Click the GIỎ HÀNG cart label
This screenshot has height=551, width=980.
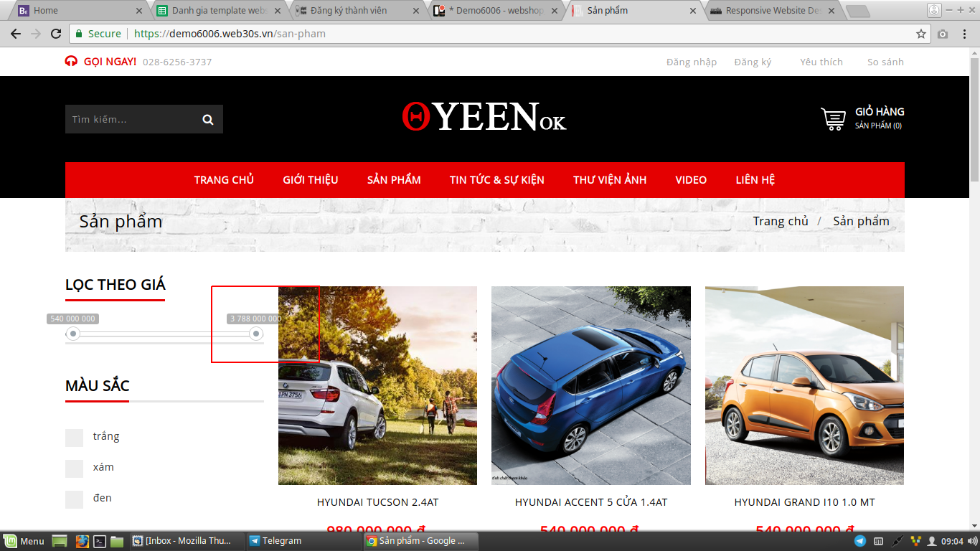tap(880, 112)
